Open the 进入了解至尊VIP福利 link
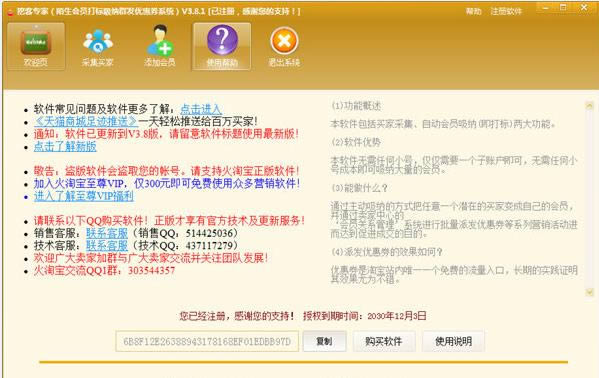599x378 pixels. pos(84,196)
